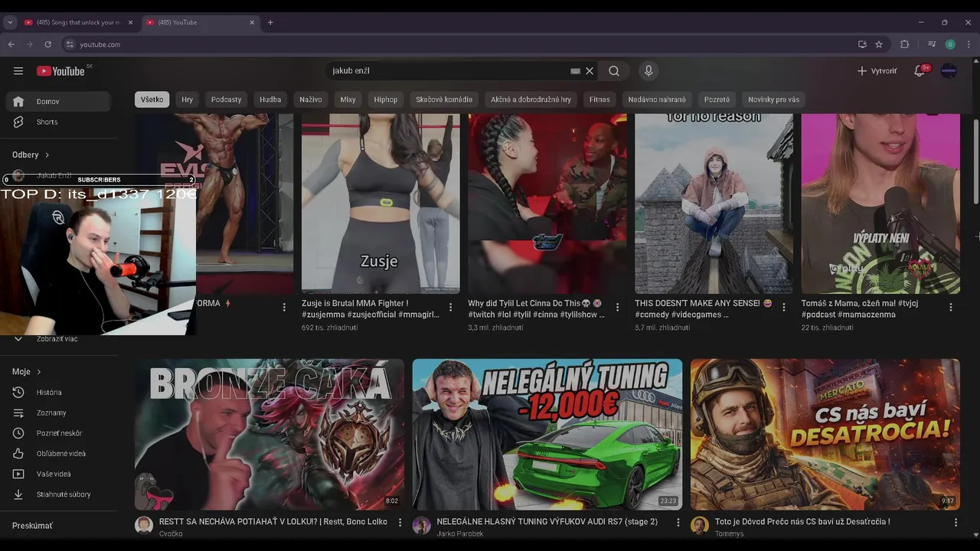Select the Hiphop filter chip
980x551 pixels.
click(x=386, y=99)
